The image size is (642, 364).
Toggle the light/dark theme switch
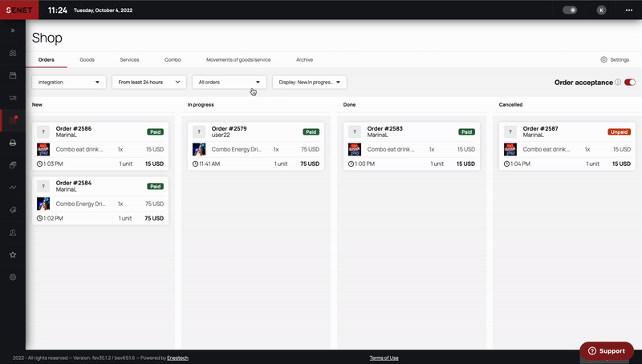(570, 10)
